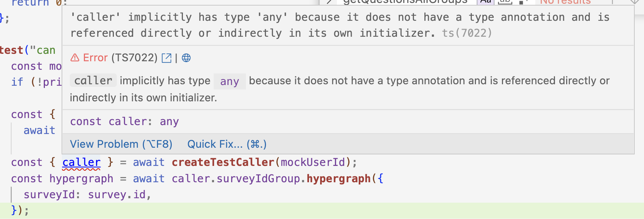644x219 pixels.
Task: Click the red error warning triangle icon
Action: click(75, 58)
